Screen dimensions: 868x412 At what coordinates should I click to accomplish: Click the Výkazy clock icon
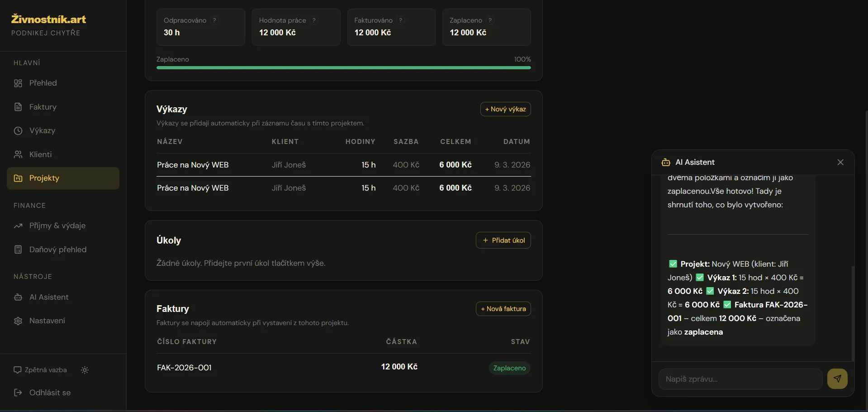[18, 131]
